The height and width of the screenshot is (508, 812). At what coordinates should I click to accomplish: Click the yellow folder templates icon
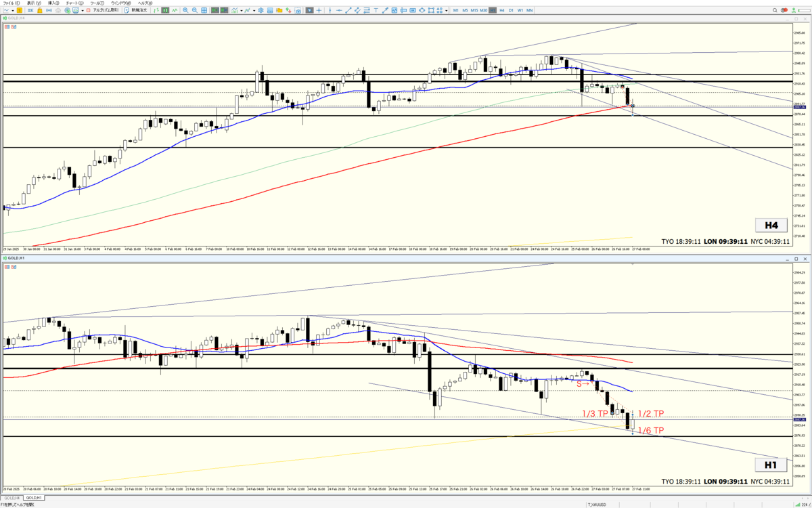tap(279, 10)
